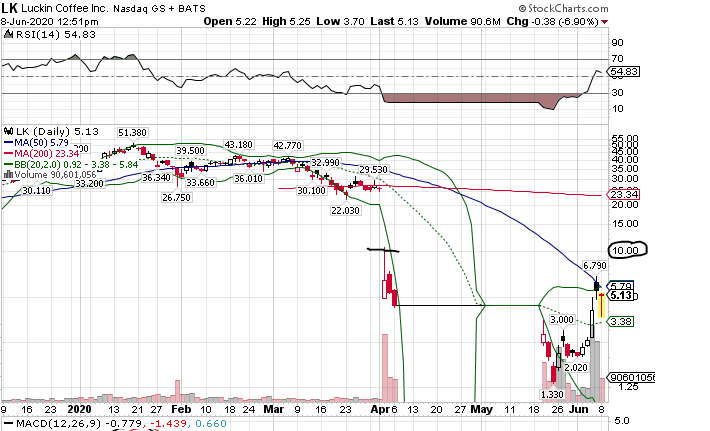Viewport: 710px width, 431px height.
Task: Click the 39.500 price label
Action: (190, 150)
